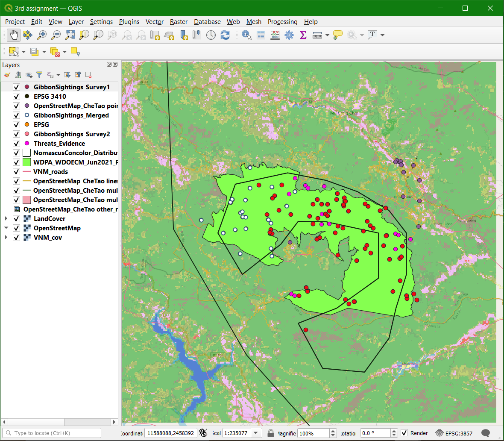Activate the Identify Features tool
Screen dimensions: 504x441
pos(246,35)
